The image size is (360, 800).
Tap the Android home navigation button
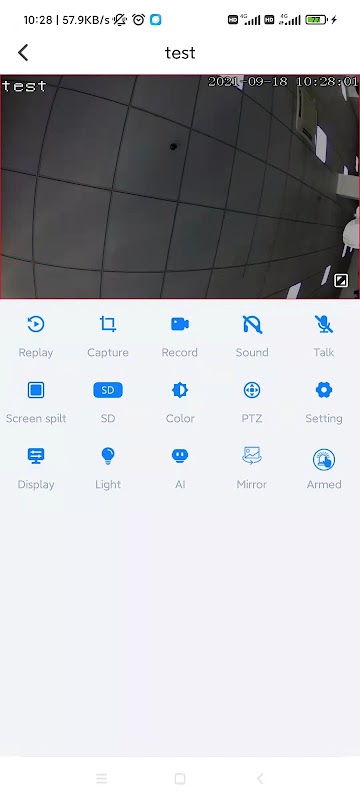click(179, 778)
